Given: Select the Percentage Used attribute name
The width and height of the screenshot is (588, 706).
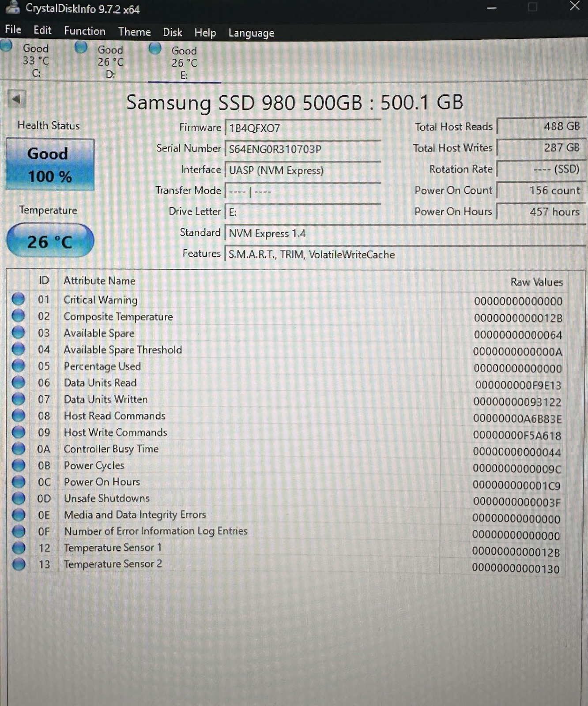Looking at the screenshot, I should tap(102, 366).
